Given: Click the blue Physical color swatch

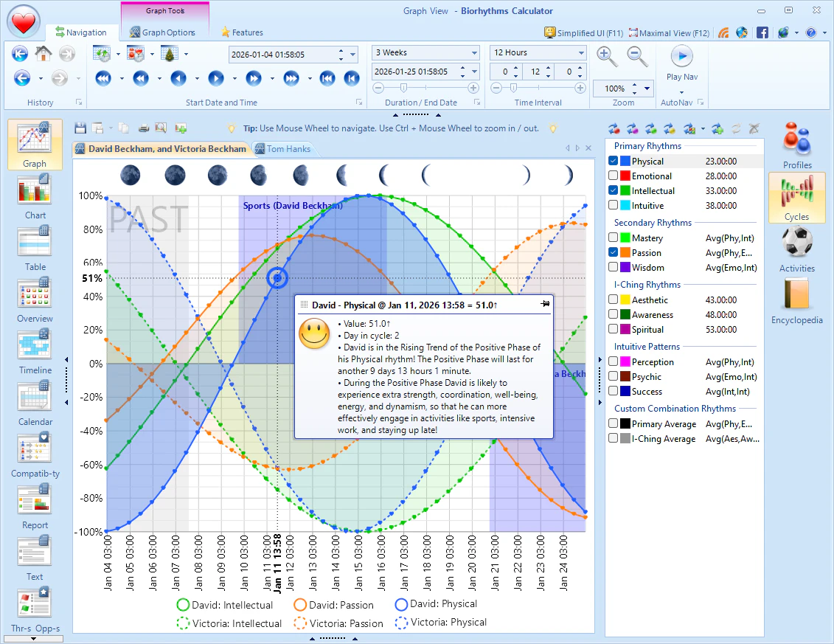Looking at the screenshot, I should (625, 161).
